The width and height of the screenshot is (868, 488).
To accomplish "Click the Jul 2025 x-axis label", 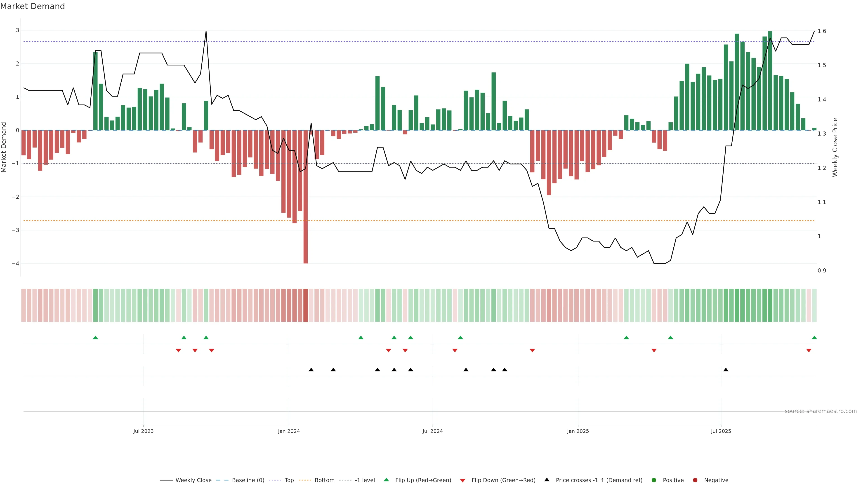I will [721, 432].
